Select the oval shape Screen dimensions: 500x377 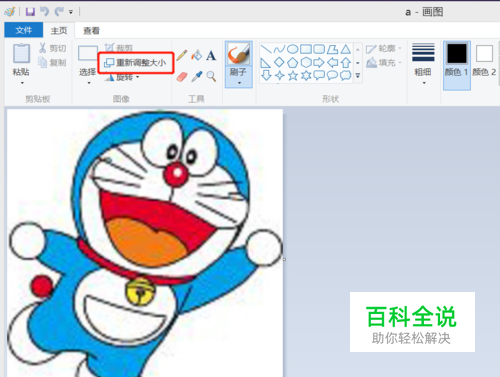coord(292,49)
